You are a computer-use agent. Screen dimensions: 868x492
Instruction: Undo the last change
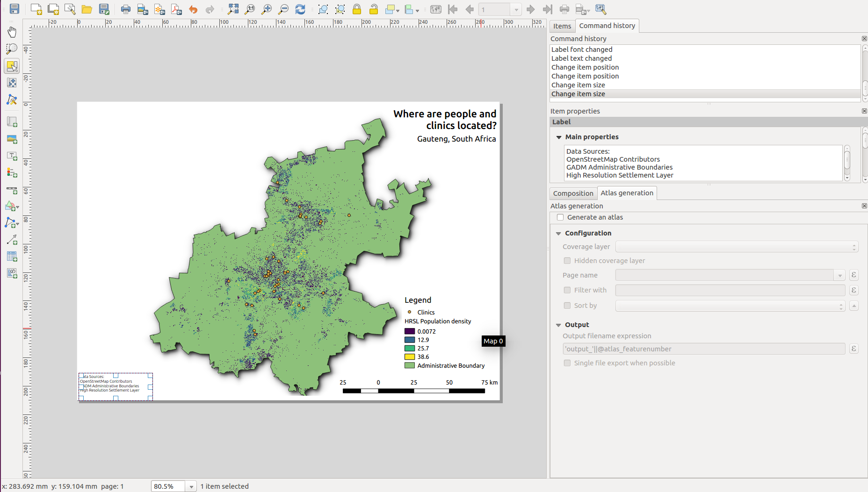pos(193,9)
